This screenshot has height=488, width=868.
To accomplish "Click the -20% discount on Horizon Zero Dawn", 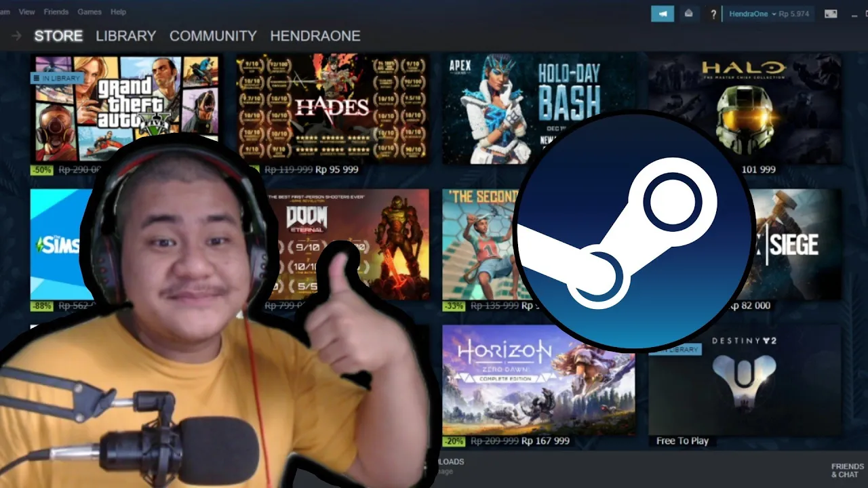I will (x=454, y=441).
